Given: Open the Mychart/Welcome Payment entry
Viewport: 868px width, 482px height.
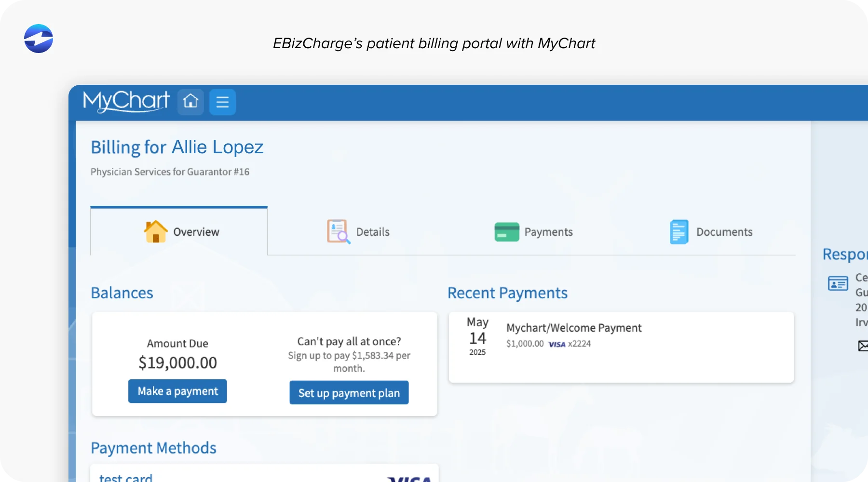Looking at the screenshot, I should (x=621, y=347).
